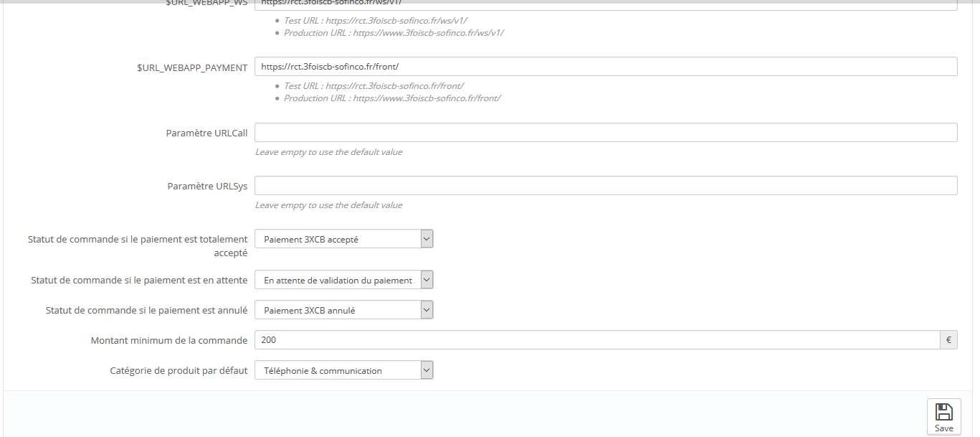Select the Paramètre URLSys text box
This screenshot has width=980, height=437.
pos(606,186)
